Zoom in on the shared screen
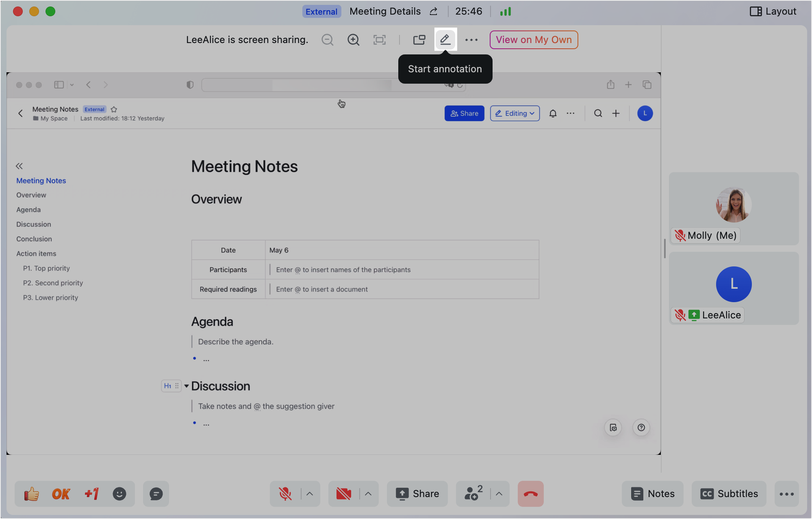 coord(353,39)
